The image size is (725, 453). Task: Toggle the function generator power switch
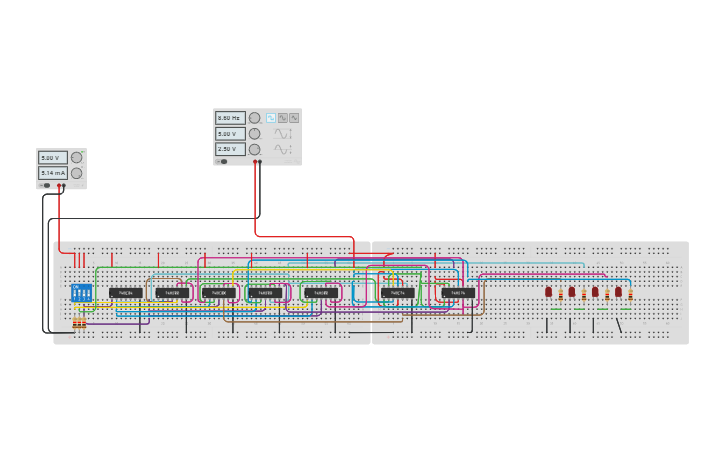(x=222, y=161)
